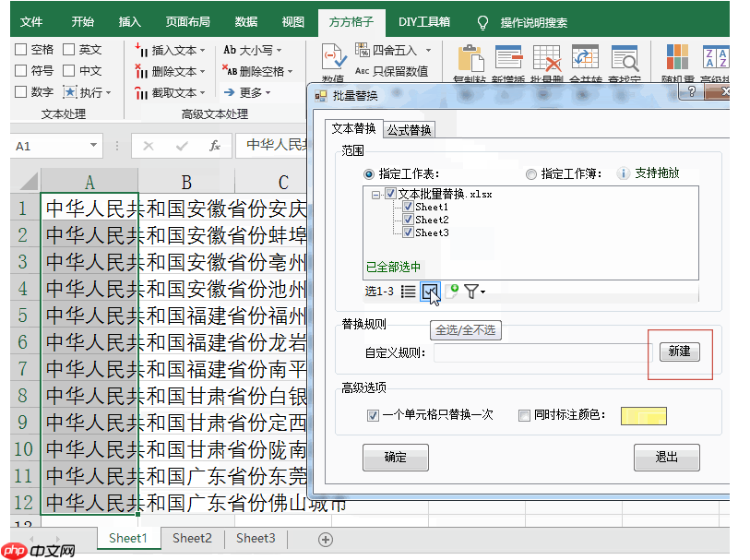Switch to the 公式替换 tab in dialog
This screenshot has width=750, height=560.
[409, 129]
